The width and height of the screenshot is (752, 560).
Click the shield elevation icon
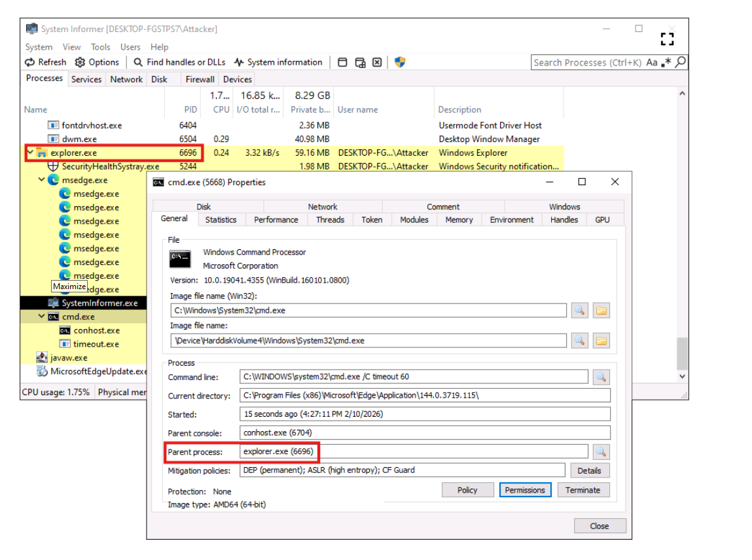point(400,62)
